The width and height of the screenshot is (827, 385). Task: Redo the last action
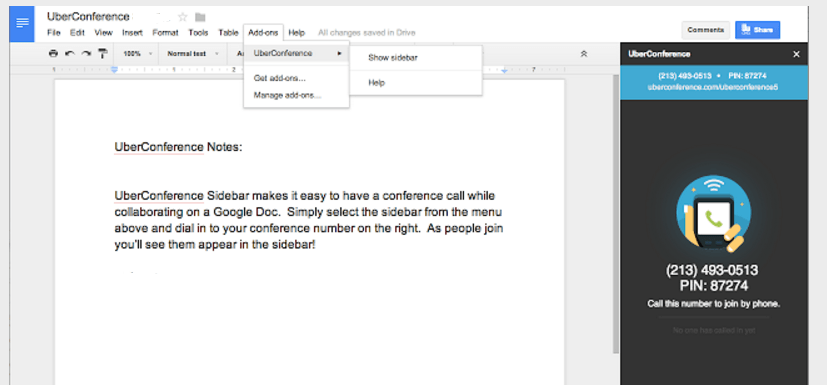point(86,53)
